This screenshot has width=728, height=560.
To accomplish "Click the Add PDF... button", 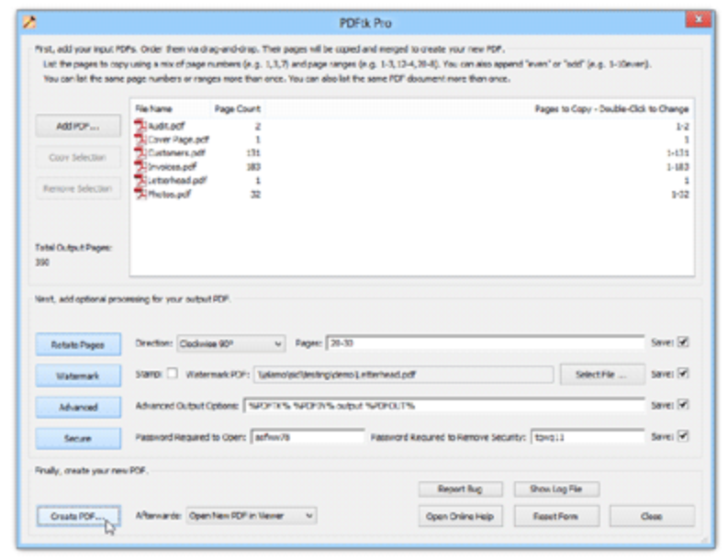I will click(78, 127).
